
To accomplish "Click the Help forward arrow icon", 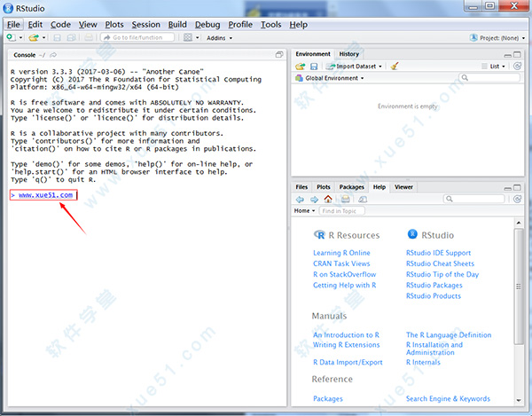I will [x=314, y=200].
